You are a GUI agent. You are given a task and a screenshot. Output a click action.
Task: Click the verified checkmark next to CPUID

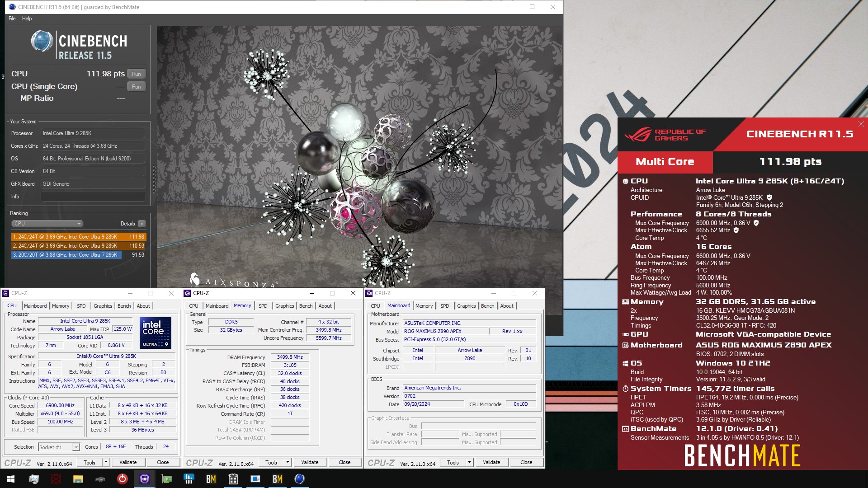tap(769, 197)
